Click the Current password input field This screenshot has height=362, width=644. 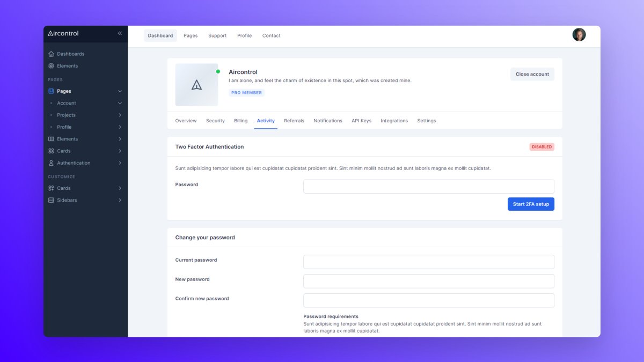(x=428, y=262)
